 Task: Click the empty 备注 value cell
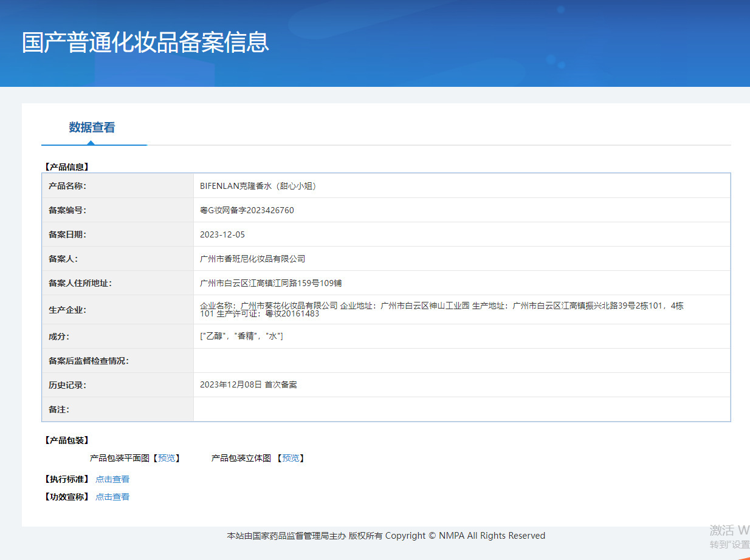(461, 409)
